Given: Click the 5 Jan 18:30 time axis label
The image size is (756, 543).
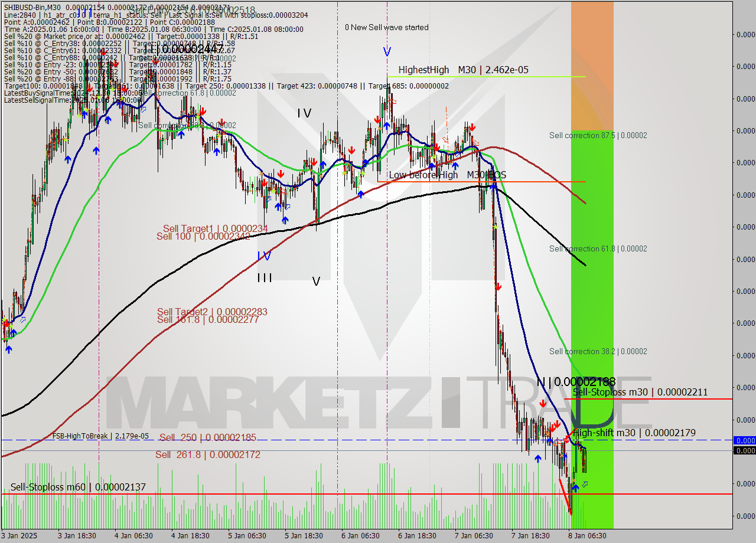Looking at the screenshot, I should 304,535.
